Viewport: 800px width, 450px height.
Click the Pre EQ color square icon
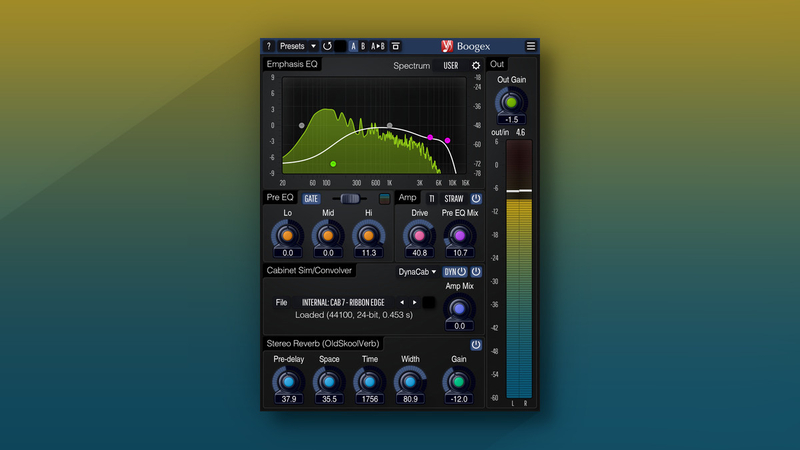click(384, 198)
